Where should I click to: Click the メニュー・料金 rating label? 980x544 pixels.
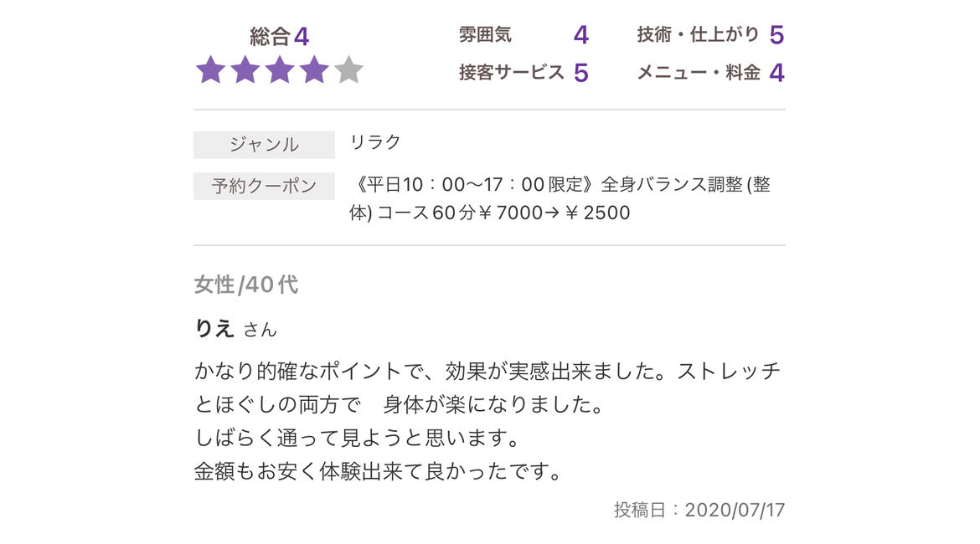pyautogui.click(x=698, y=73)
